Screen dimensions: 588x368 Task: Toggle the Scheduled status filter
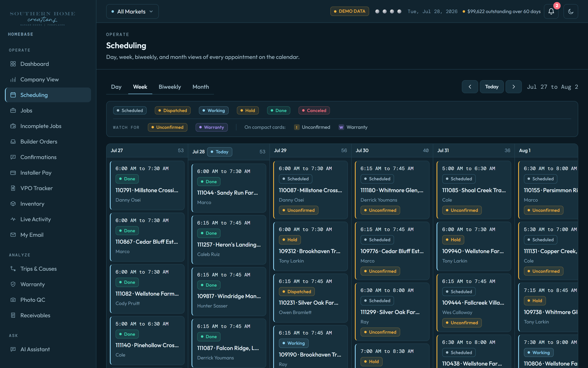(x=130, y=110)
